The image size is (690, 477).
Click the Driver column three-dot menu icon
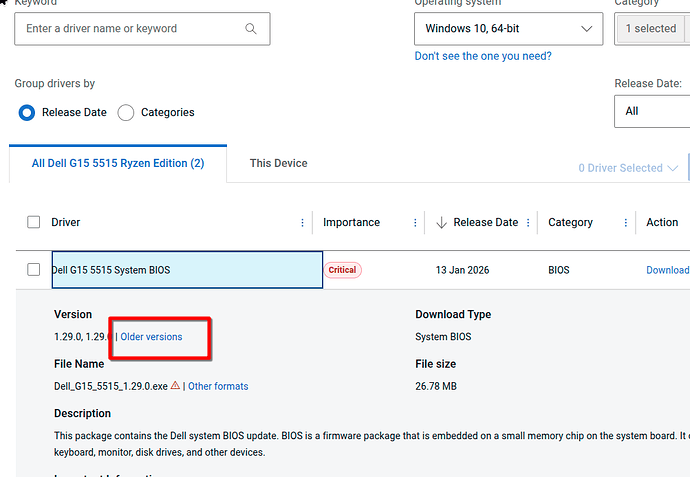pyautogui.click(x=303, y=223)
